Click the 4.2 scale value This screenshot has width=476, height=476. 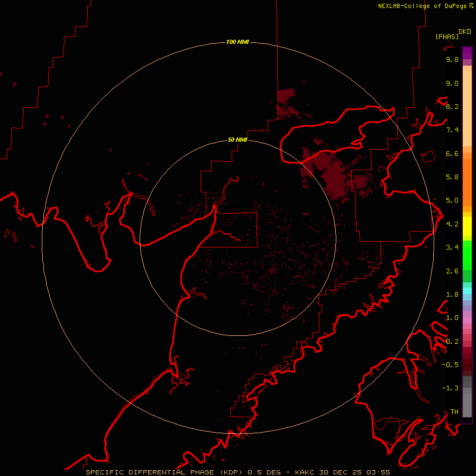coord(452,224)
